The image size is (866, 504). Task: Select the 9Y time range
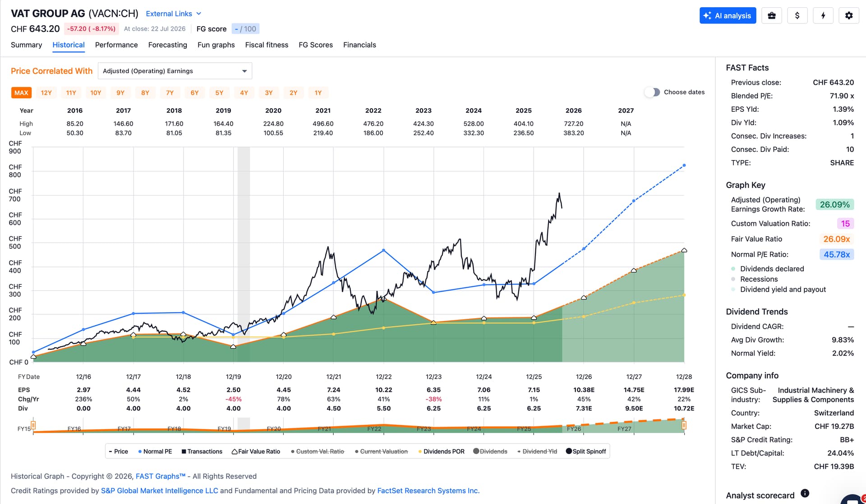(120, 93)
